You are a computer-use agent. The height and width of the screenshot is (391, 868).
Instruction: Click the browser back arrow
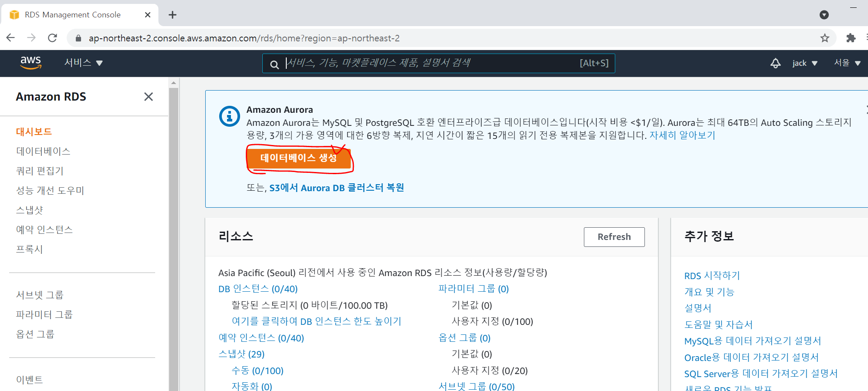point(11,38)
